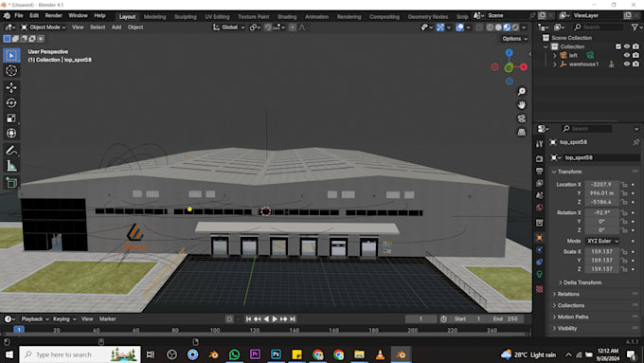Click the red X axis gizmo ball
Viewport: 644px width, 363px height.
point(523,67)
